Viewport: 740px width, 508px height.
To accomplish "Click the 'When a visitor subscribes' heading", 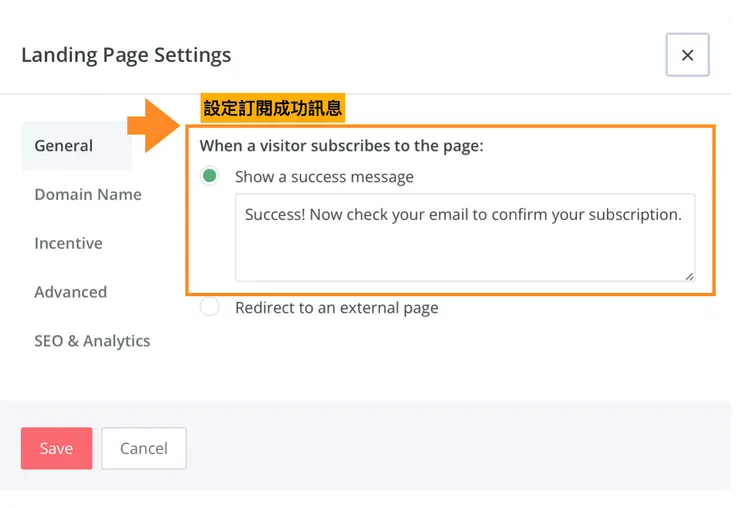I will 341,146.
